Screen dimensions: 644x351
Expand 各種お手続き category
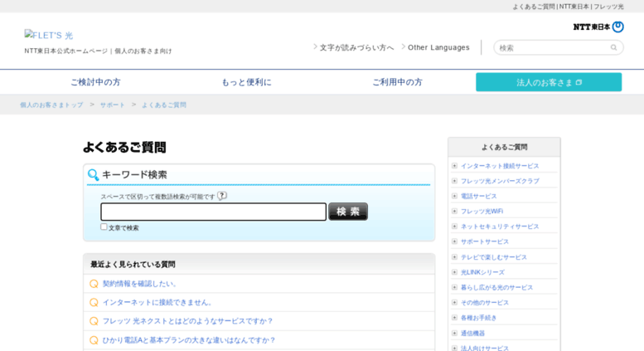click(454, 318)
